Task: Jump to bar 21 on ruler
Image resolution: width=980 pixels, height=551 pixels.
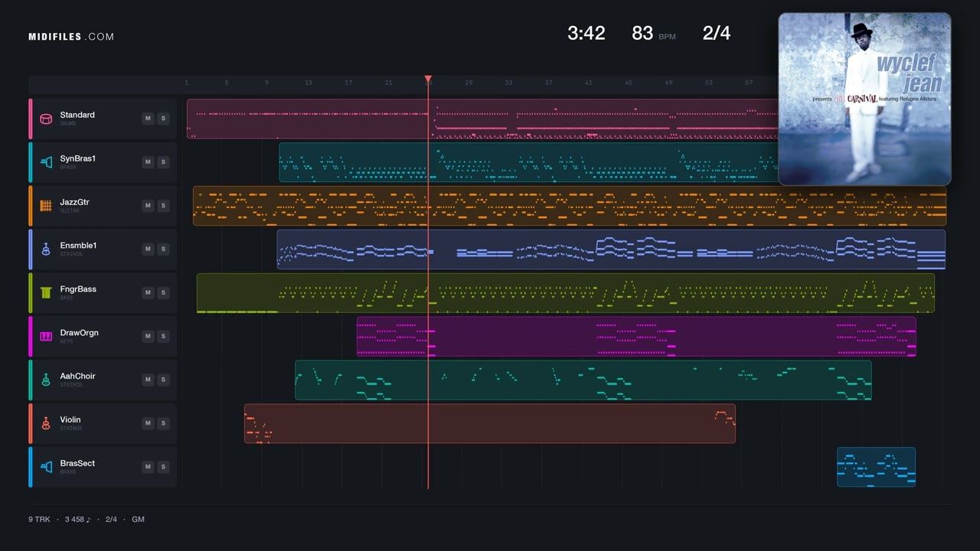Action: click(x=388, y=83)
